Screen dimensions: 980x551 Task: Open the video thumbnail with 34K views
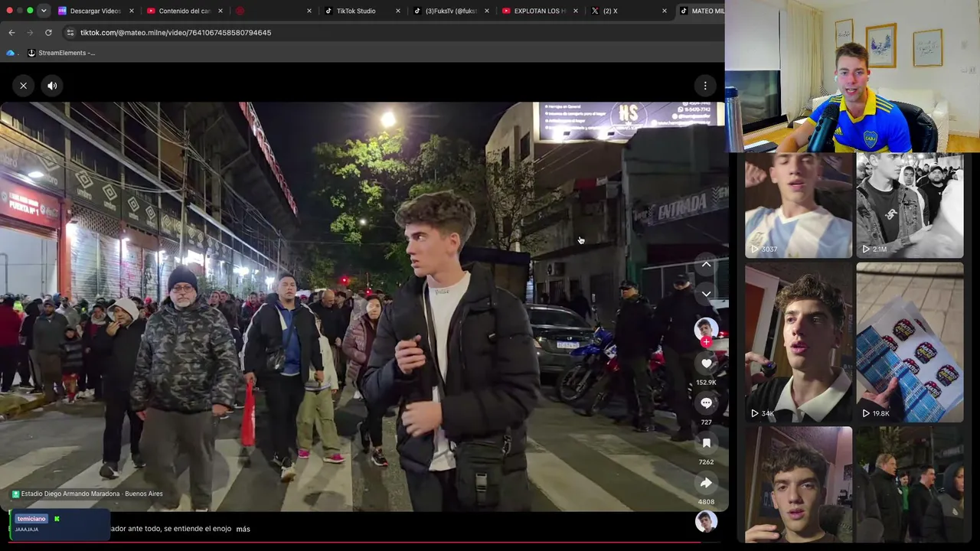coord(799,342)
